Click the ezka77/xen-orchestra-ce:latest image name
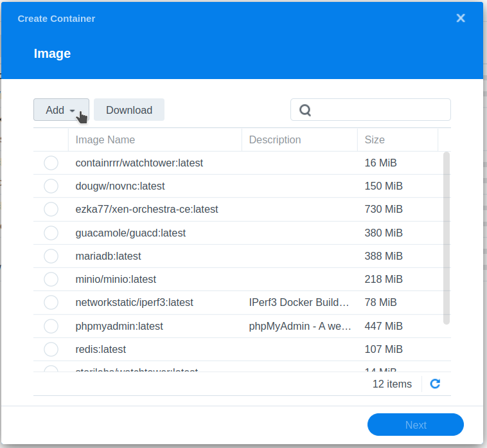487x448 pixels. click(x=146, y=209)
